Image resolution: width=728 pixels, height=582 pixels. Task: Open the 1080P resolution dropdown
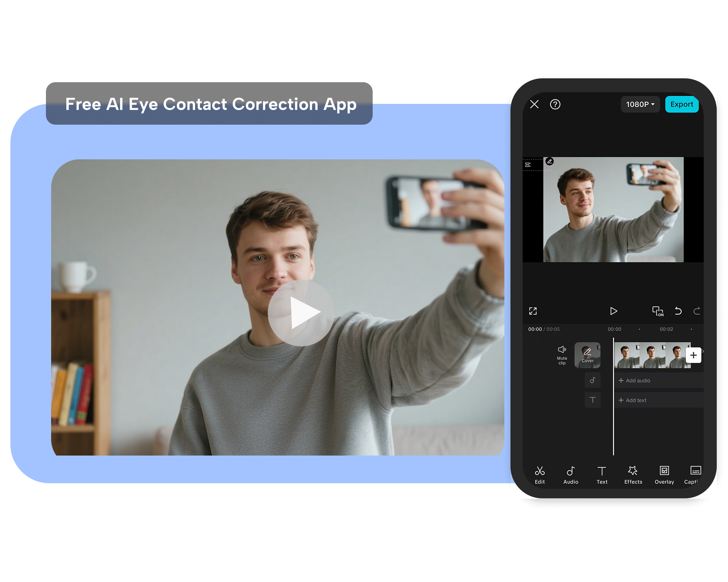click(640, 104)
